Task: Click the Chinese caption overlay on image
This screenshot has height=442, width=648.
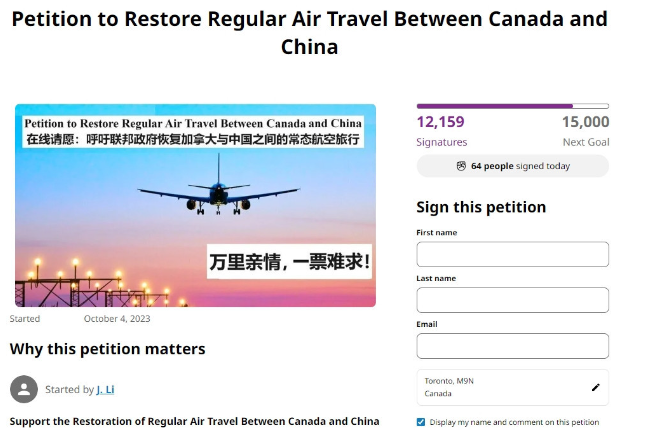Action: point(289,261)
